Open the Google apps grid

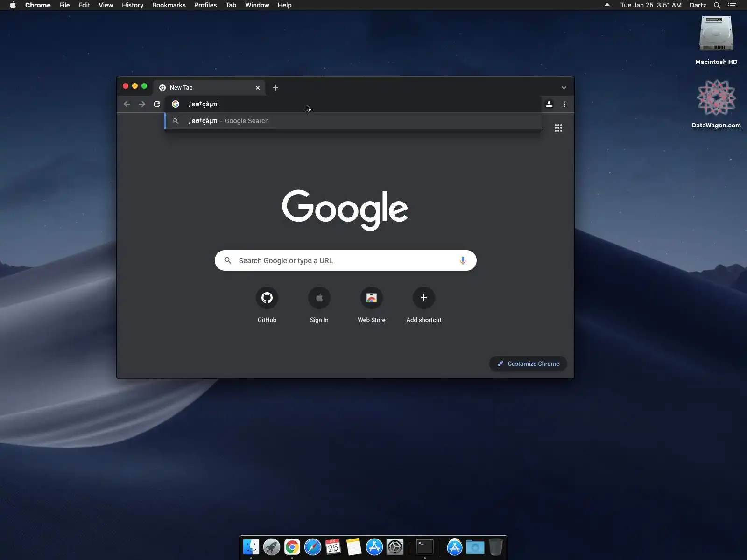point(558,128)
